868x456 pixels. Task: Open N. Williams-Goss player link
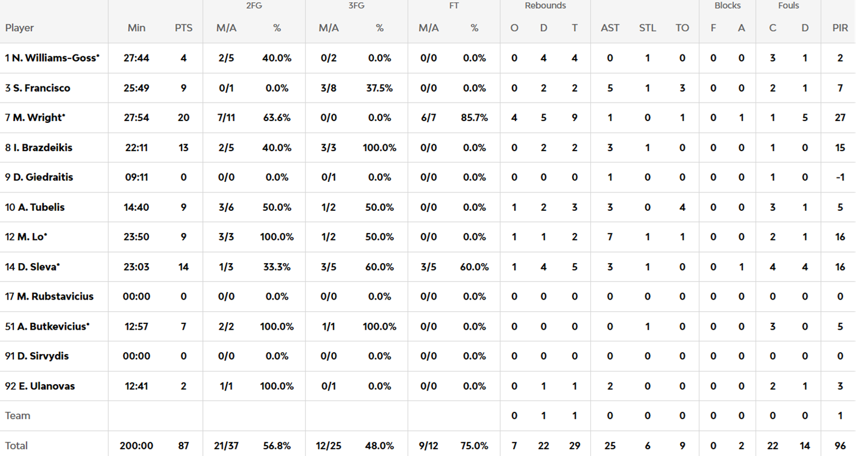tap(56, 58)
